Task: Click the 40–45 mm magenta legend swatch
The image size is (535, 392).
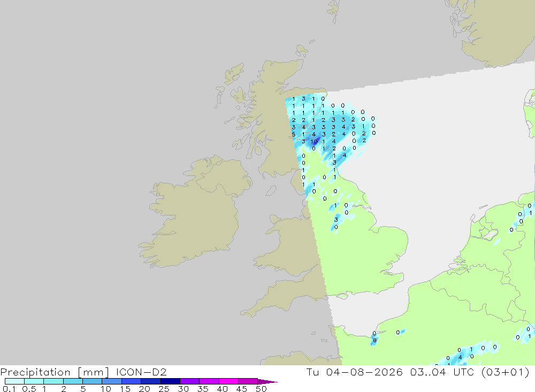Action: pos(228,381)
